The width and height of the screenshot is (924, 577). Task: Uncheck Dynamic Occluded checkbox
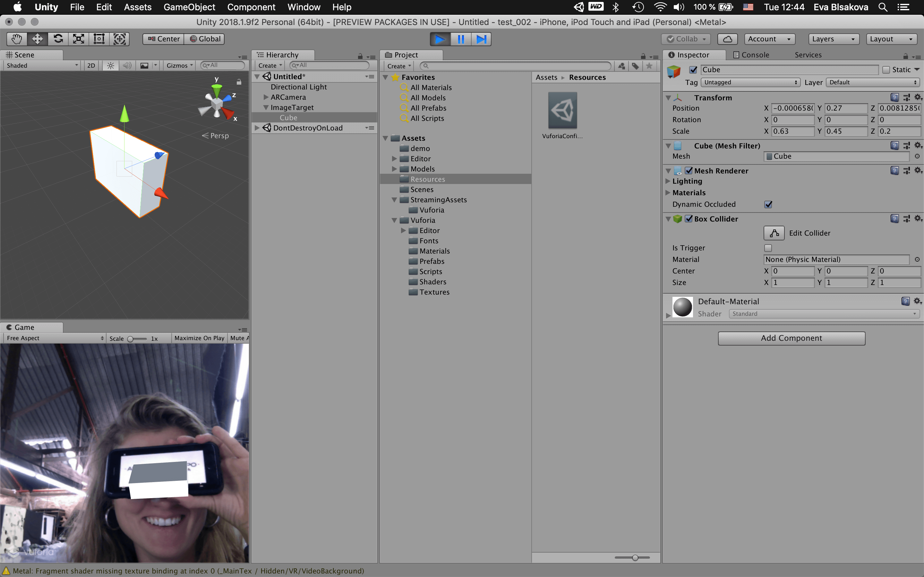point(768,205)
